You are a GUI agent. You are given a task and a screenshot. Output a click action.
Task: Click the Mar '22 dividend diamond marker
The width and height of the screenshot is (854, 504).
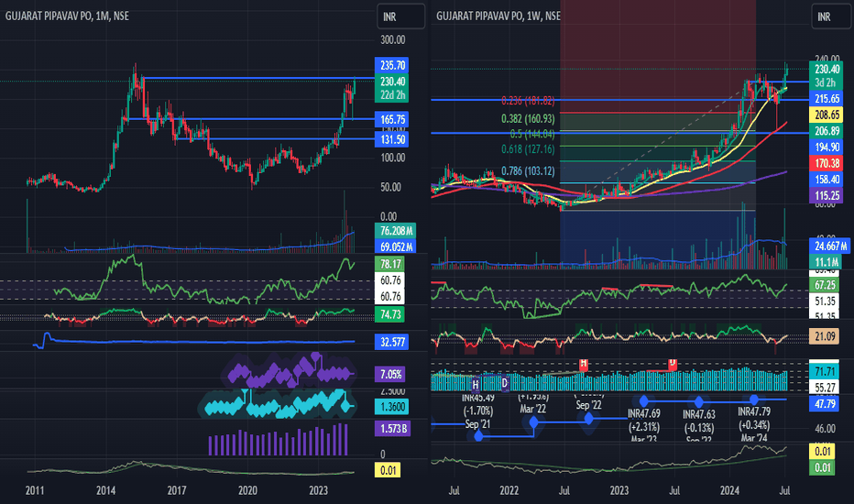[x=534, y=422]
